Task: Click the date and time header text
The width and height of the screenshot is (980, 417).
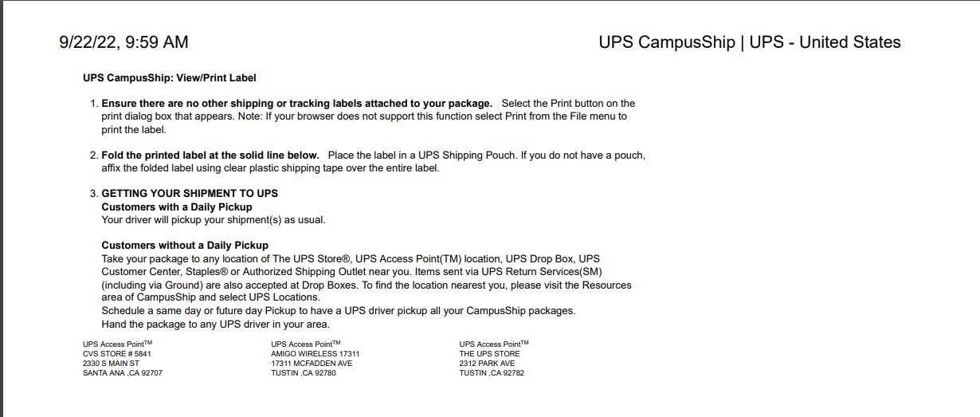Action: click(x=124, y=42)
